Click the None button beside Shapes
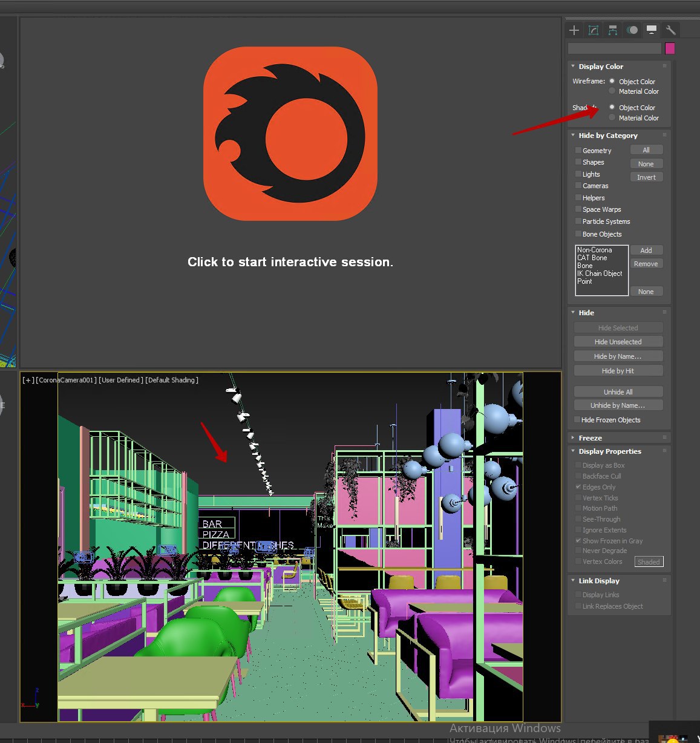700x743 pixels. [x=646, y=164]
